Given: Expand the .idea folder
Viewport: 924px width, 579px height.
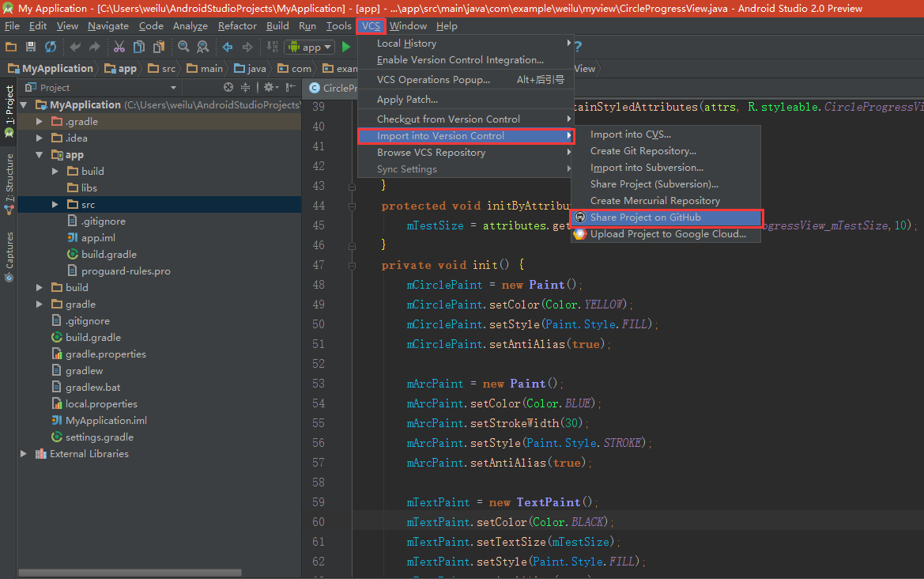Looking at the screenshot, I should pyautogui.click(x=39, y=138).
